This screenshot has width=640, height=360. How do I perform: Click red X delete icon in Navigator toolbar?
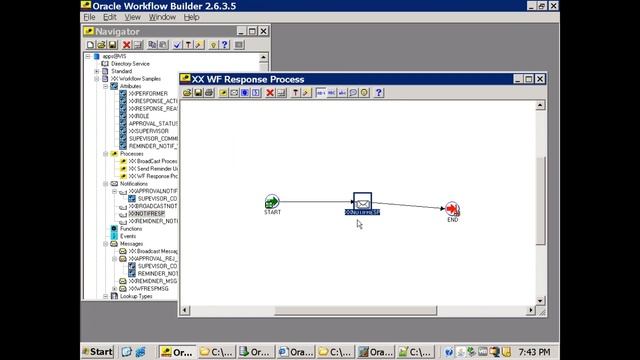click(x=127, y=45)
